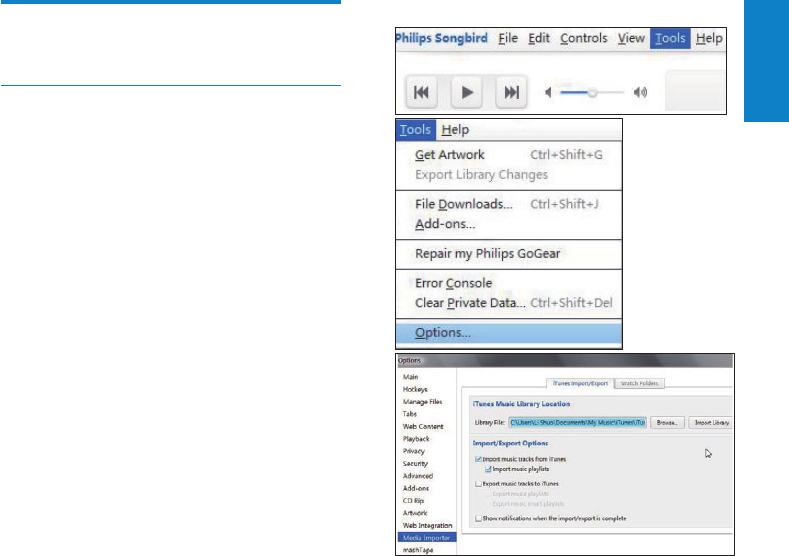Click the Library File path field

(x=577, y=423)
